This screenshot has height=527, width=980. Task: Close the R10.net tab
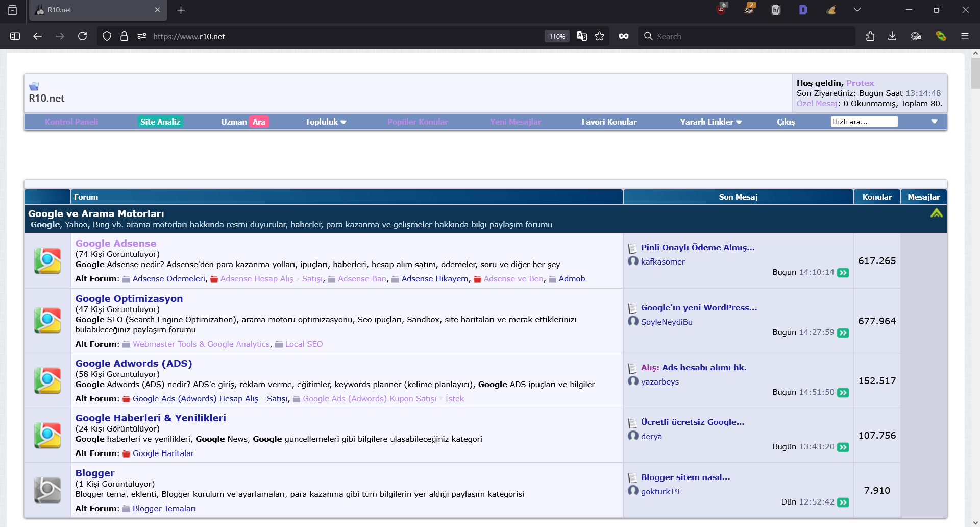pos(157,10)
